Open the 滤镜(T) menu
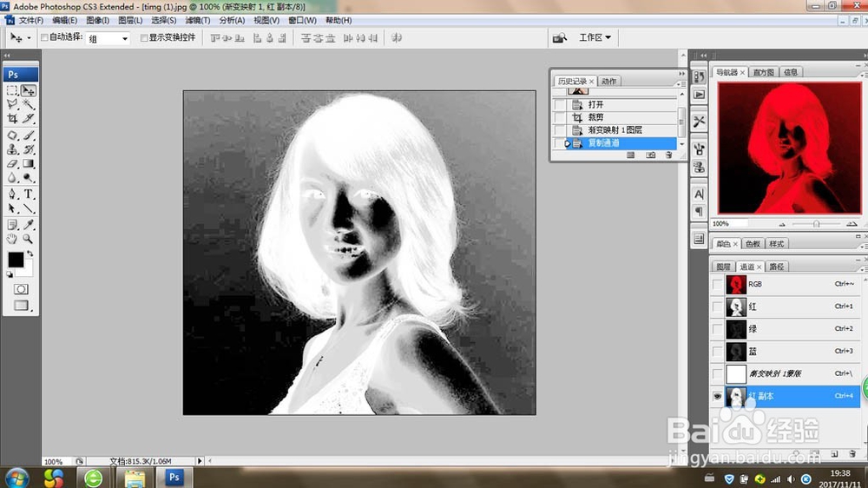The image size is (868, 488). click(x=198, y=21)
